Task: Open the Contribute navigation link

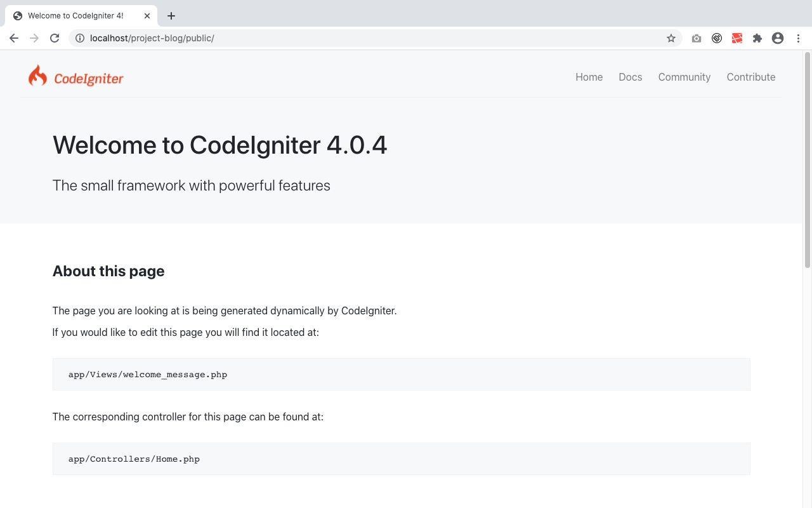Action: click(x=751, y=77)
